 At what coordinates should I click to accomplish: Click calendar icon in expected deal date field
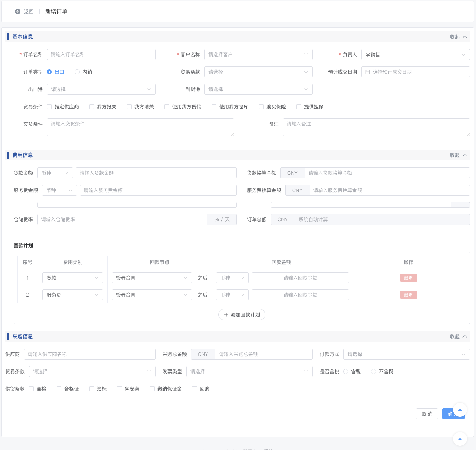click(x=368, y=72)
